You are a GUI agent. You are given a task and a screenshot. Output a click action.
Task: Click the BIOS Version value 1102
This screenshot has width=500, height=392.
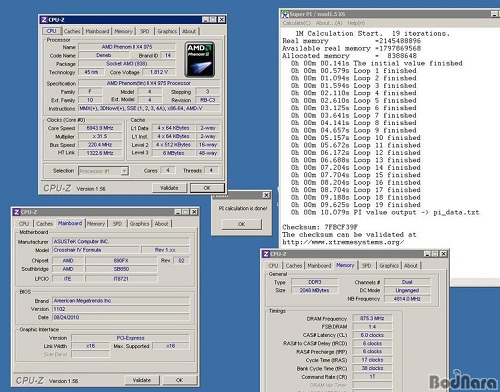coord(121,309)
